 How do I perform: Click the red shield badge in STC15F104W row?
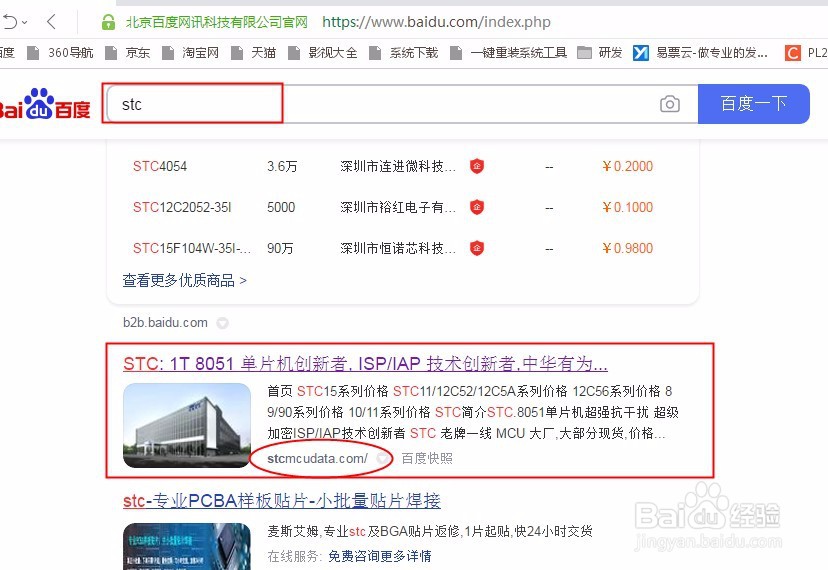[x=477, y=248]
